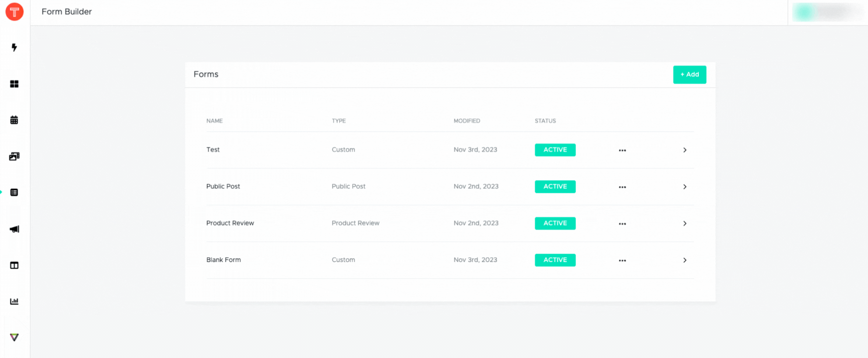Open more options for Test form
Screen dimensions: 868x358
coord(622,150)
